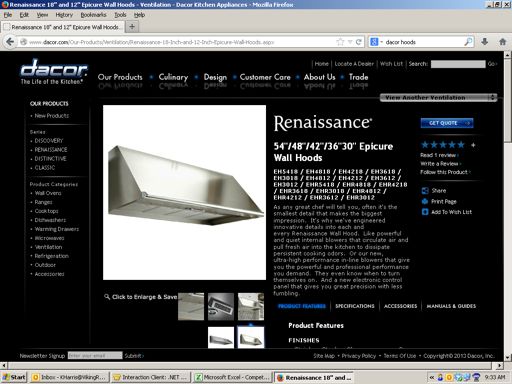The width and height of the screenshot is (512, 384).
Task: Click the search magnifier in search box
Action: (468, 42)
